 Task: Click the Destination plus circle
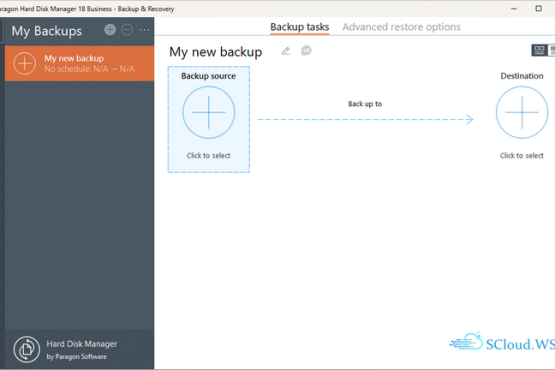[x=522, y=112]
